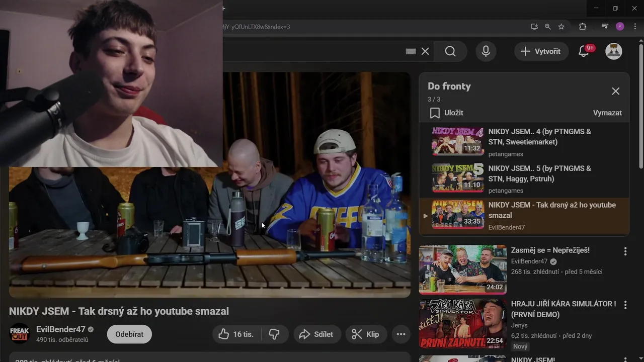Open Zasměj se = Nepřežiješ! video thumbnail

click(x=463, y=269)
